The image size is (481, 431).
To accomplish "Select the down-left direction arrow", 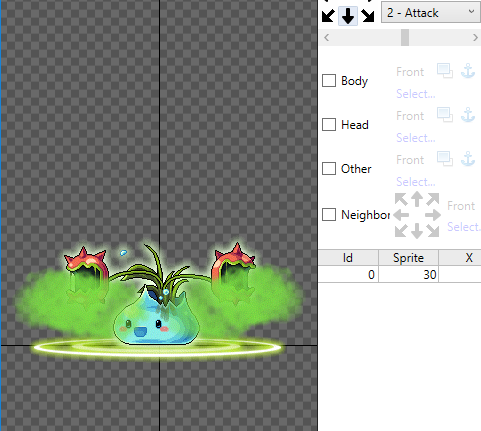I will pos(328,16).
